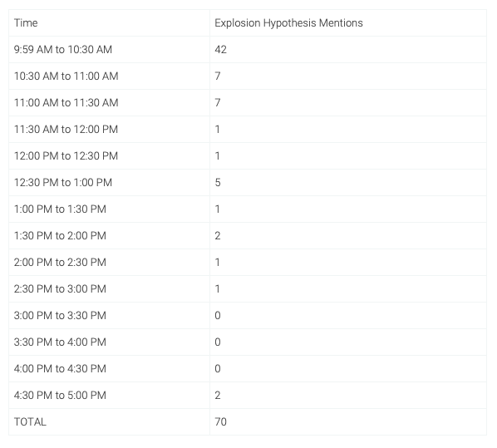Image resolution: width=497 pixels, height=448 pixels.
Task: Click the 2:30 PM to 3:00 PM cell
Action: 109,289
